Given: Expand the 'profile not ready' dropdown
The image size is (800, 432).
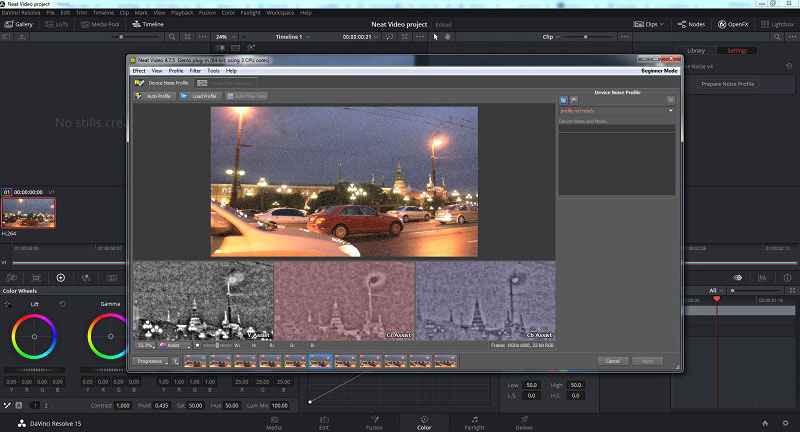Looking at the screenshot, I should pos(617,111).
